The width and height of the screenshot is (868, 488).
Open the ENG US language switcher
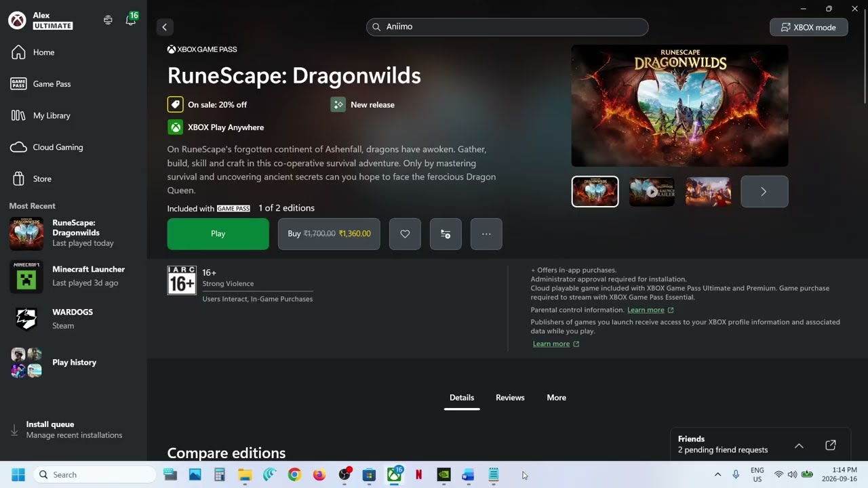pyautogui.click(x=757, y=474)
